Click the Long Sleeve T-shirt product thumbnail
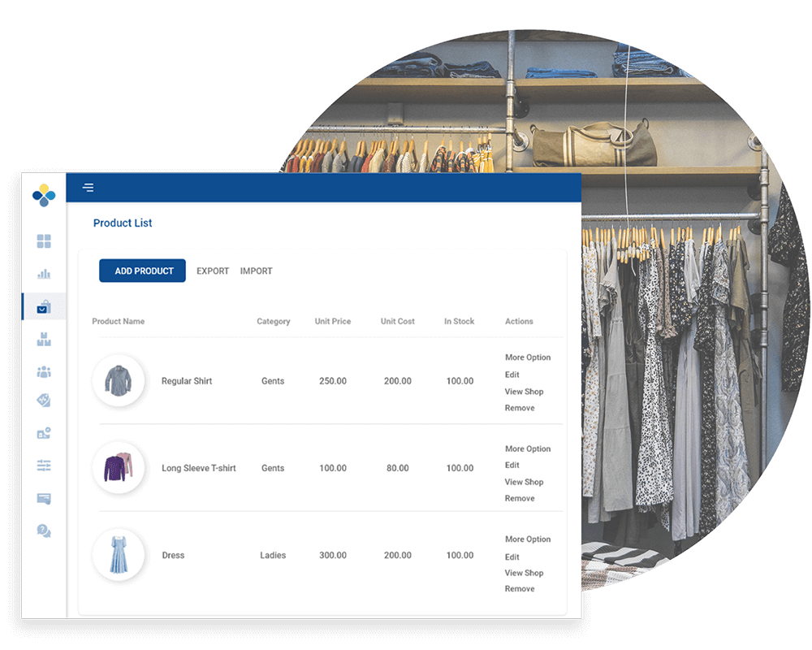The image size is (812, 650). coord(119,467)
